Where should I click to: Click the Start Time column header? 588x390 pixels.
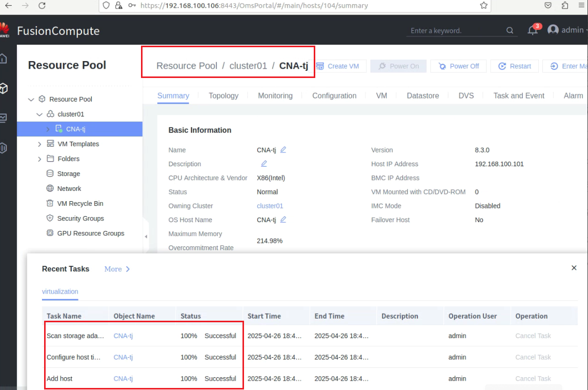pyautogui.click(x=264, y=316)
